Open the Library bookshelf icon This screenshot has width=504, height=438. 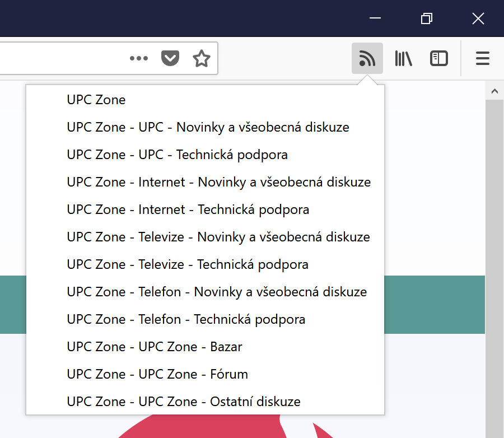403,58
